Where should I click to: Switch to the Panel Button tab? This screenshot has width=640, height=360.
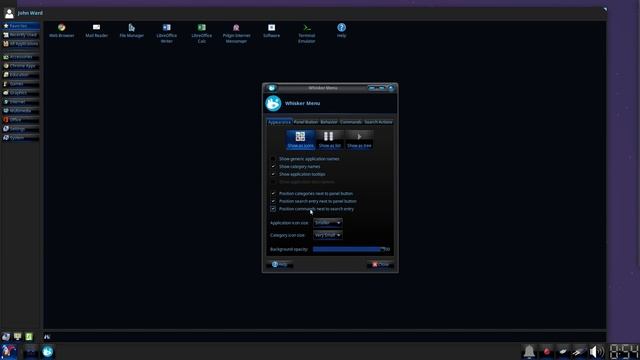(x=306, y=122)
